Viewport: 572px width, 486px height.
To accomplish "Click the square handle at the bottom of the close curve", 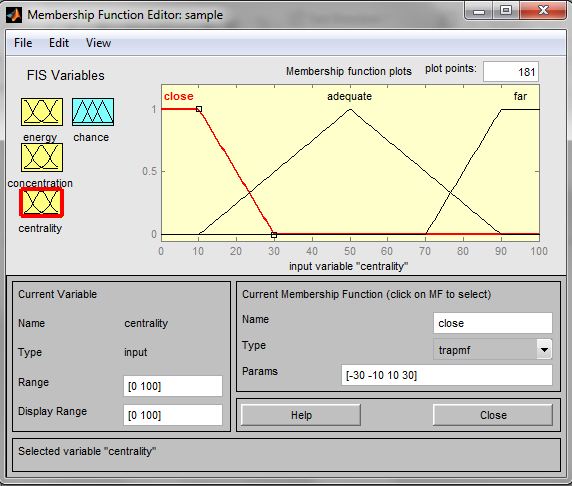I will (274, 235).
